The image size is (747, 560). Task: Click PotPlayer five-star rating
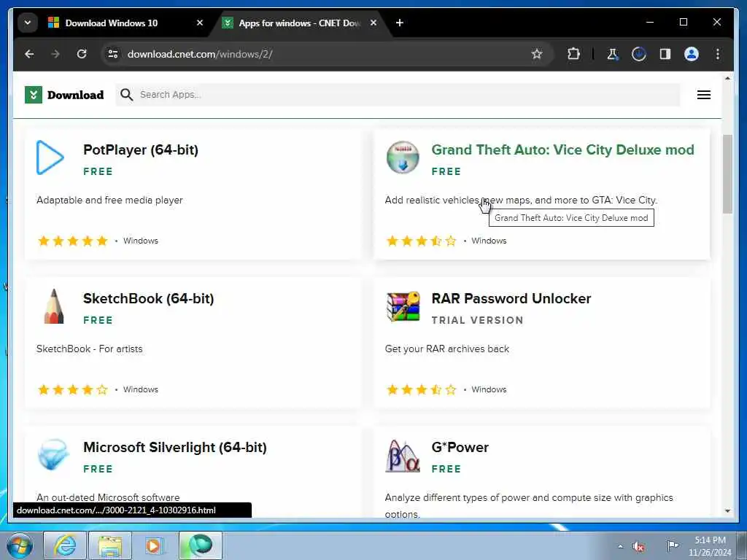click(x=73, y=241)
